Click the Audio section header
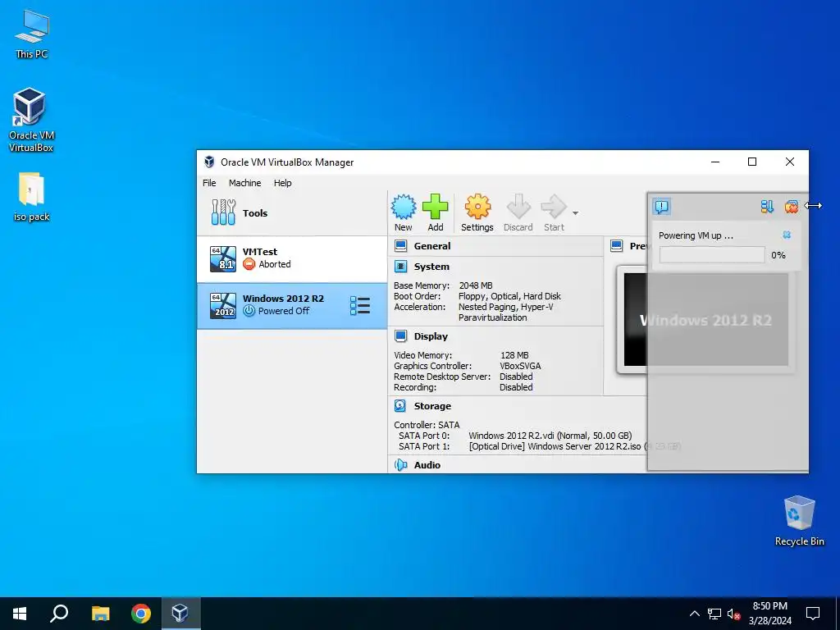This screenshot has height=630, width=840. point(427,465)
